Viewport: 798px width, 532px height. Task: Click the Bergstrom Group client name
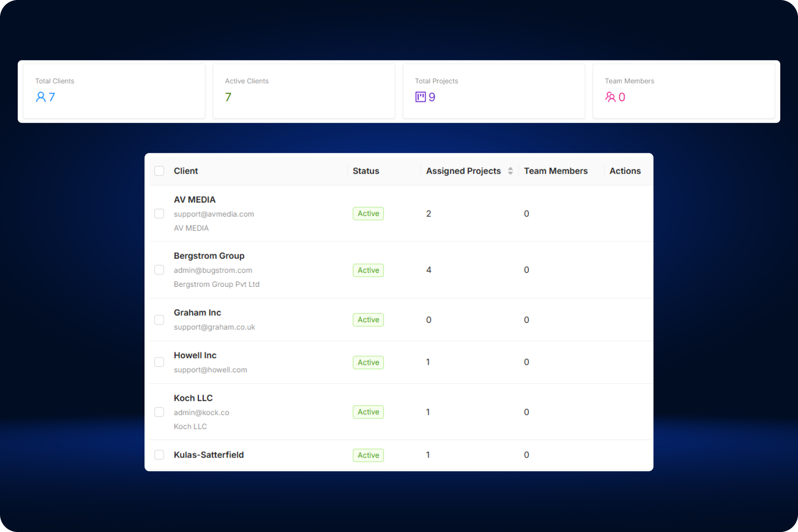209,255
